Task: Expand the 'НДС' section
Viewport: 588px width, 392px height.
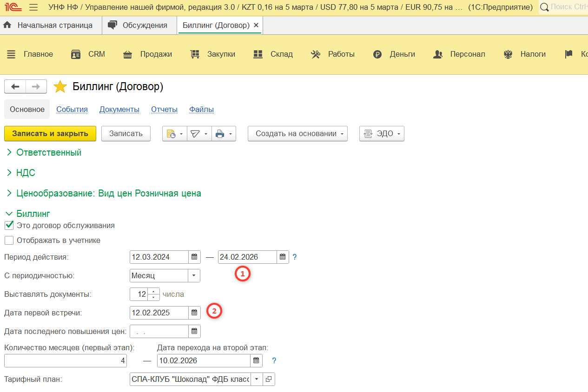Action: pyautogui.click(x=26, y=173)
